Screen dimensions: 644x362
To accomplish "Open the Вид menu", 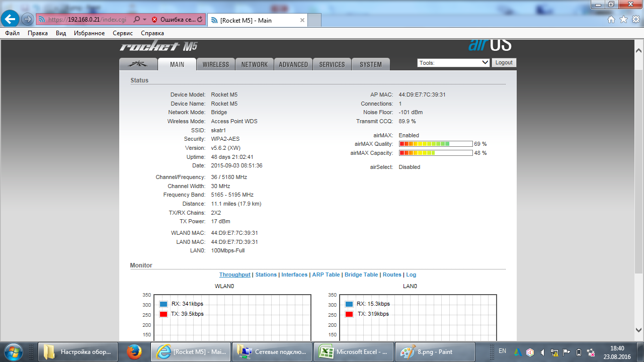I will [x=61, y=33].
